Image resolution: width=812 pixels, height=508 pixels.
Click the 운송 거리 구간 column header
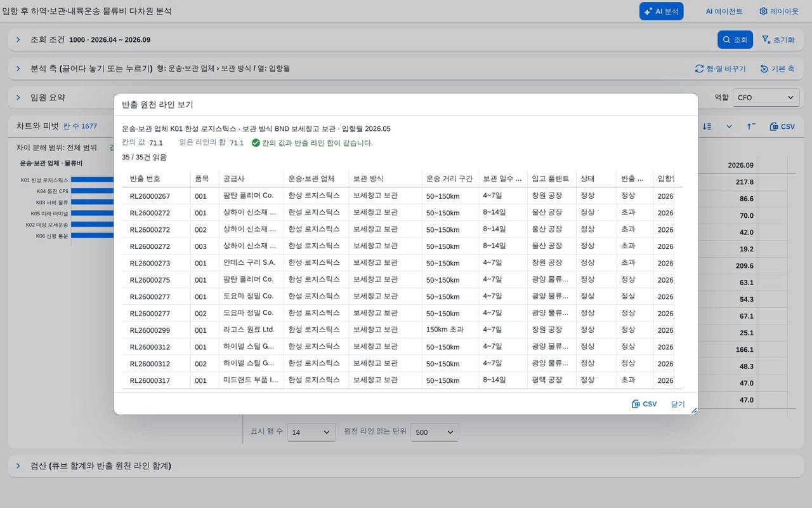coord(450,178)
